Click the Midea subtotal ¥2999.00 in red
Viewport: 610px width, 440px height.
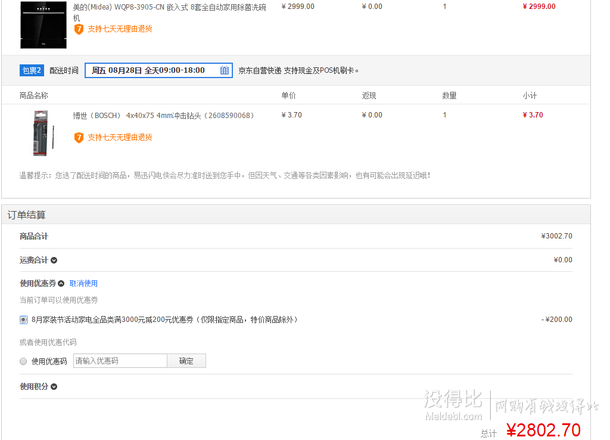539,7
